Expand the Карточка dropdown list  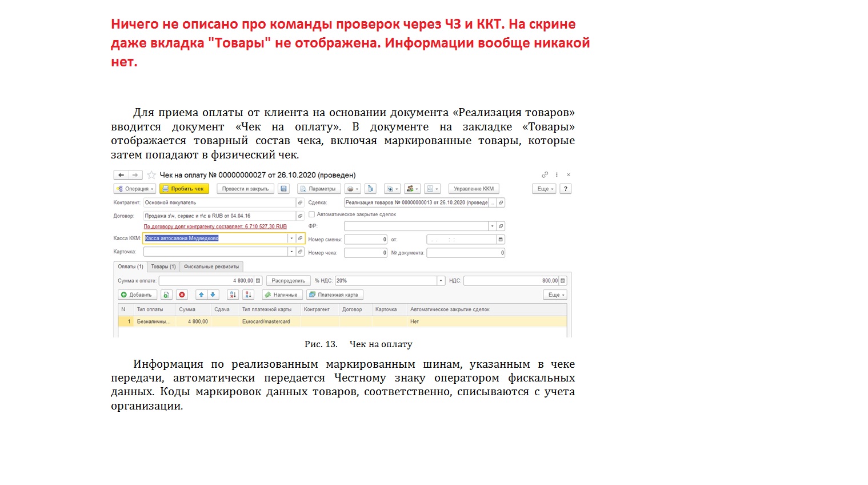coord(291,252)
